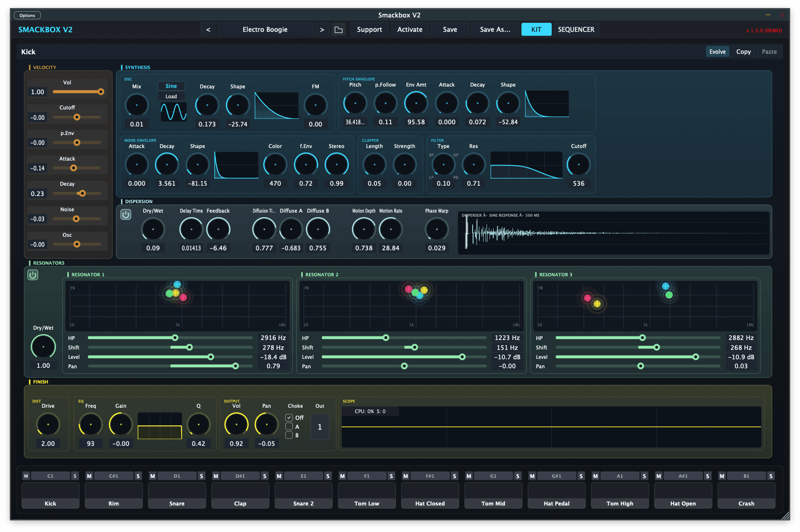Image resolution: width=800 pixels, height=532 pixels.
Task: Open the Out channel selector showing 1
Action: pos(320,427)
